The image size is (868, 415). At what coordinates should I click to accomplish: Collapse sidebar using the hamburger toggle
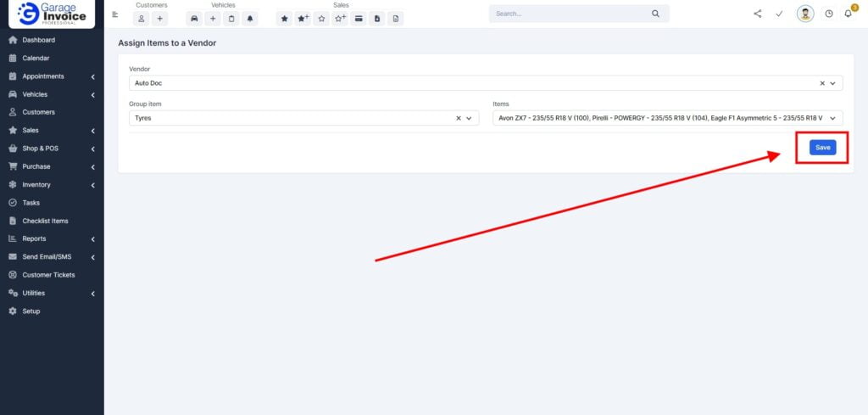pos(115,14)
